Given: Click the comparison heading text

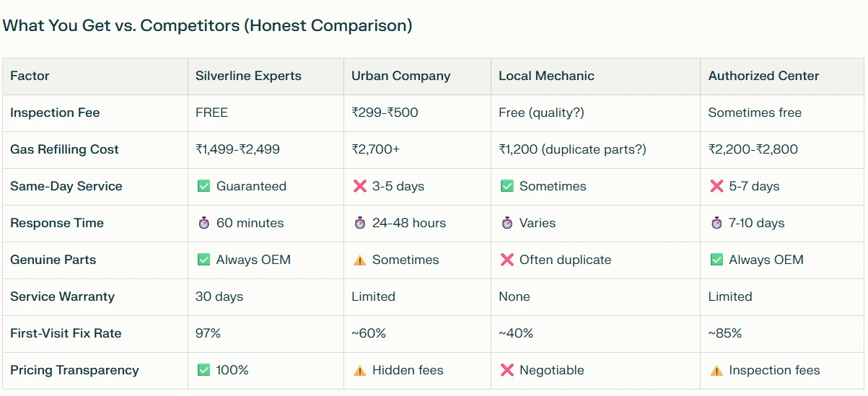Looking at the screenshot, I should coord(208,26).
